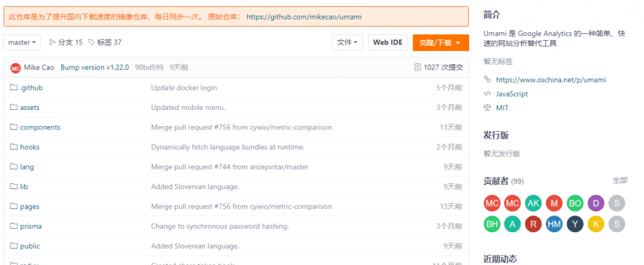Open the lang folder
644x265 pixels.
(27, 167)
